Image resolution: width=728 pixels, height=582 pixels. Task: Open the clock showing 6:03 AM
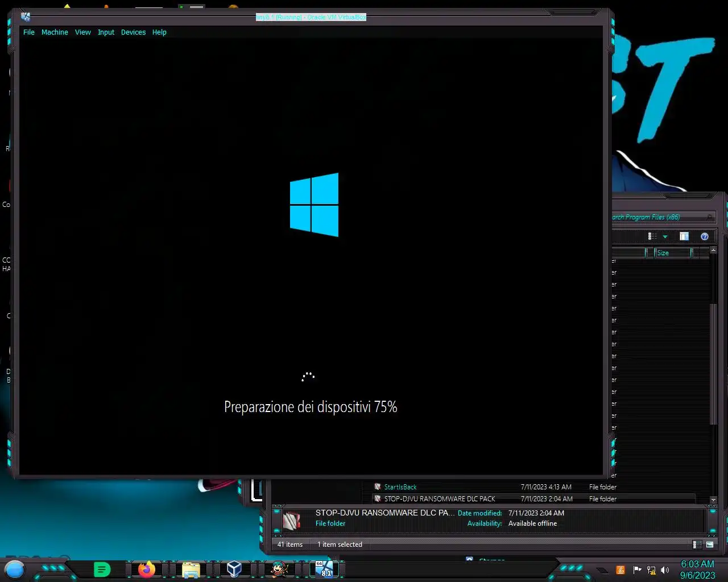pyautogui.click(x=697, y=569)
